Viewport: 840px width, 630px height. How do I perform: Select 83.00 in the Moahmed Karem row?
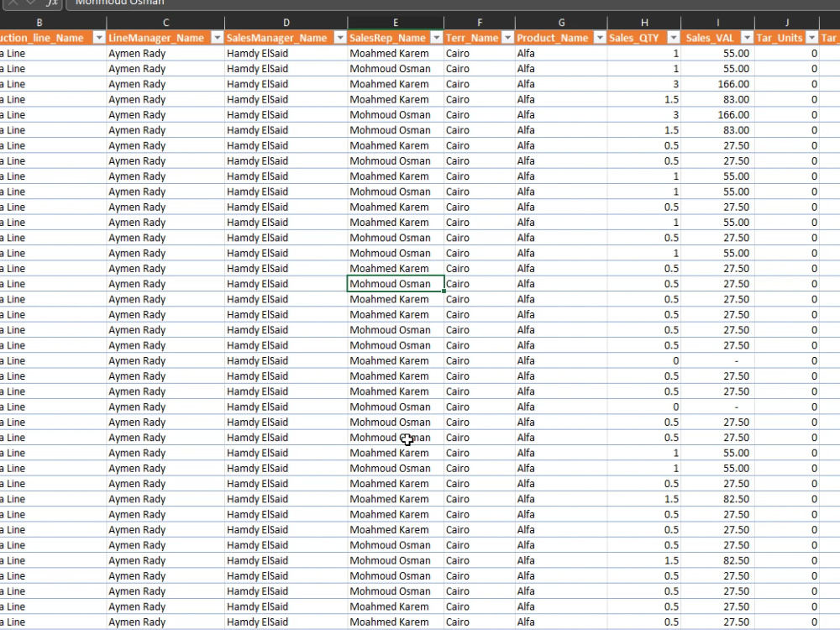tap(736, 100)
